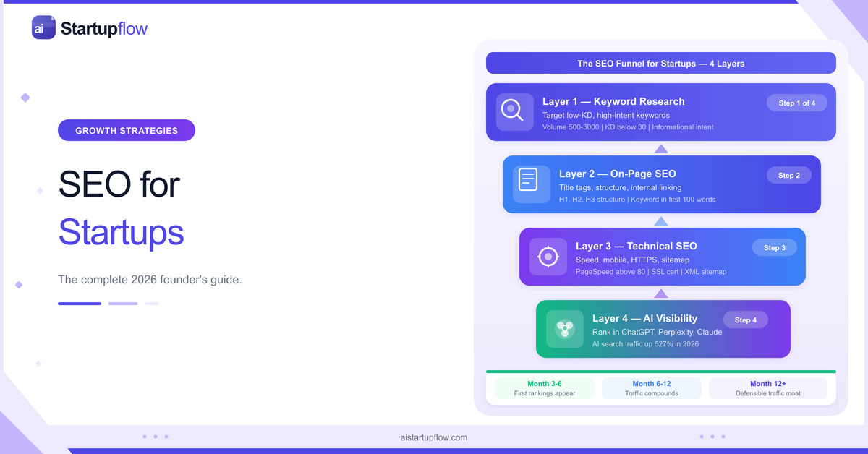Click the document icon for On-Page SEO

(x=532, y=184)
